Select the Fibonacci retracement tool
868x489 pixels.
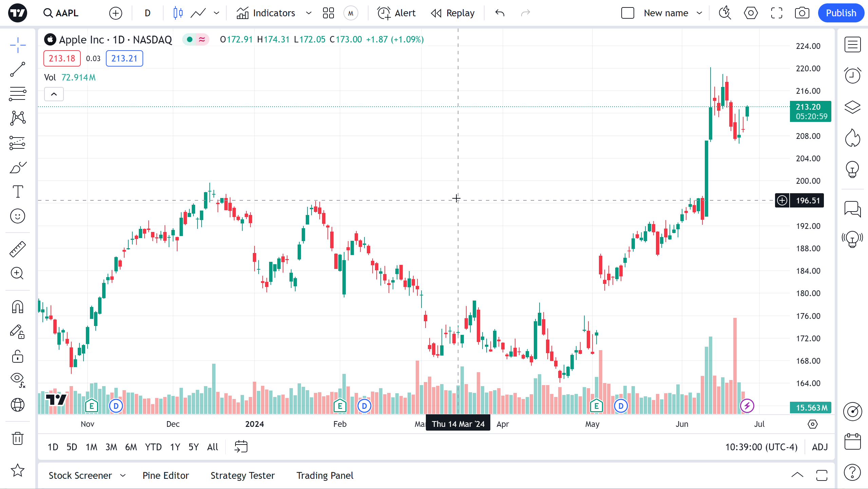18,94
